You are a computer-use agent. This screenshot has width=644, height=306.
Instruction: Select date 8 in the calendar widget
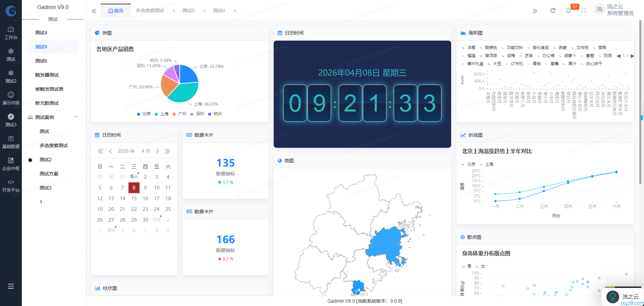click(x=134, y=188)
